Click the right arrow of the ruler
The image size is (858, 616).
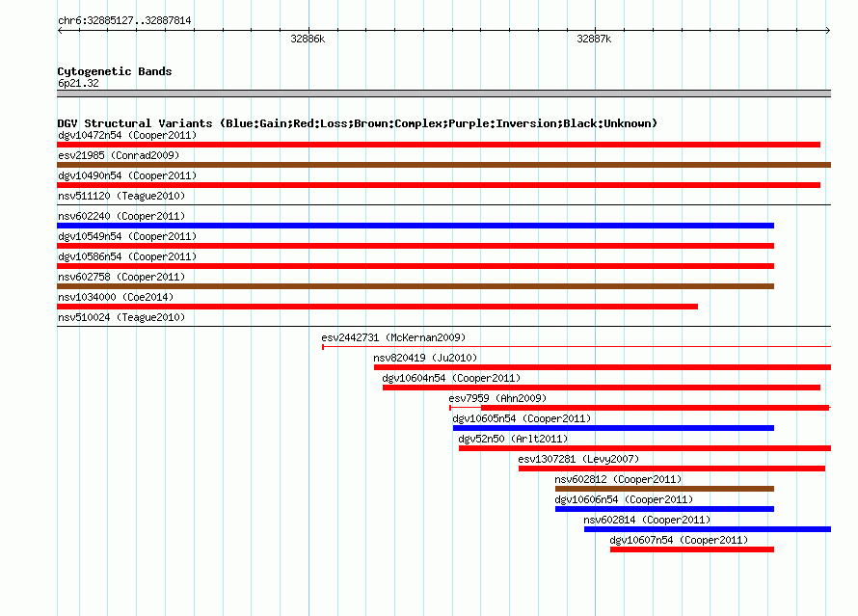[827, 31]
